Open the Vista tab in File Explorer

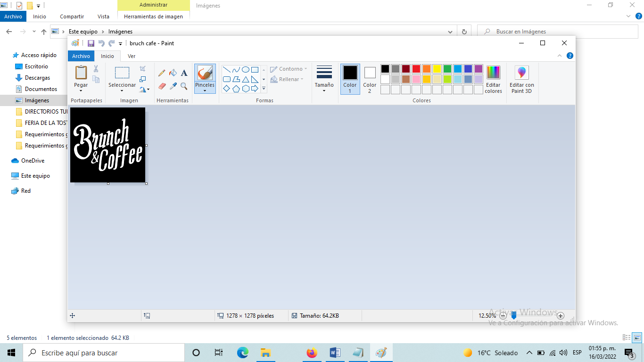click(103, 16)
